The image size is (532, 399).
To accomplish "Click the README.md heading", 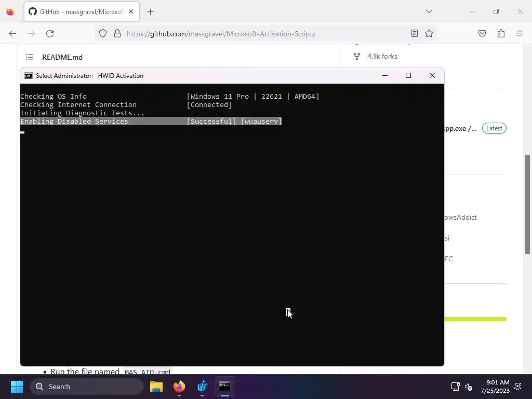I will point(62,57).
